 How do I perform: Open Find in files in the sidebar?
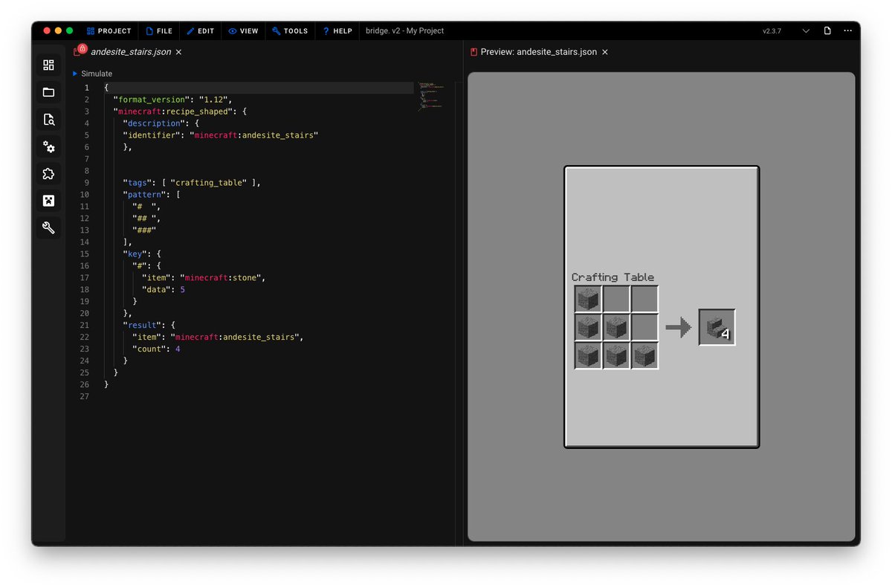48,120
